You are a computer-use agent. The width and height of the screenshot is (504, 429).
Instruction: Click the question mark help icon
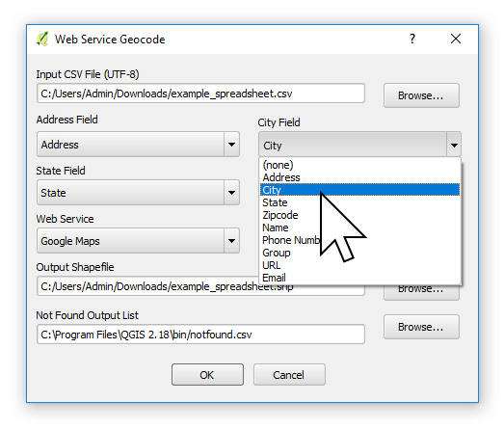click(x=412, y=39)
